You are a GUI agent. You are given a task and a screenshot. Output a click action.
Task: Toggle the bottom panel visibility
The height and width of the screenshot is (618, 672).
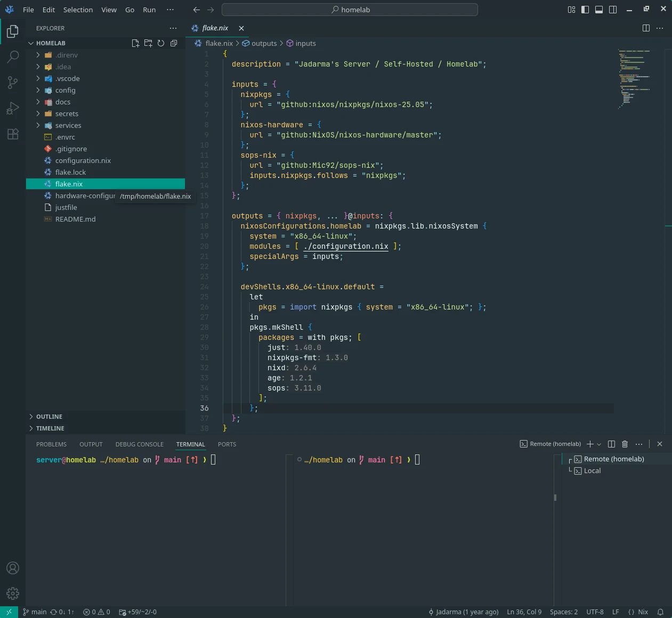tap(599, 10)
